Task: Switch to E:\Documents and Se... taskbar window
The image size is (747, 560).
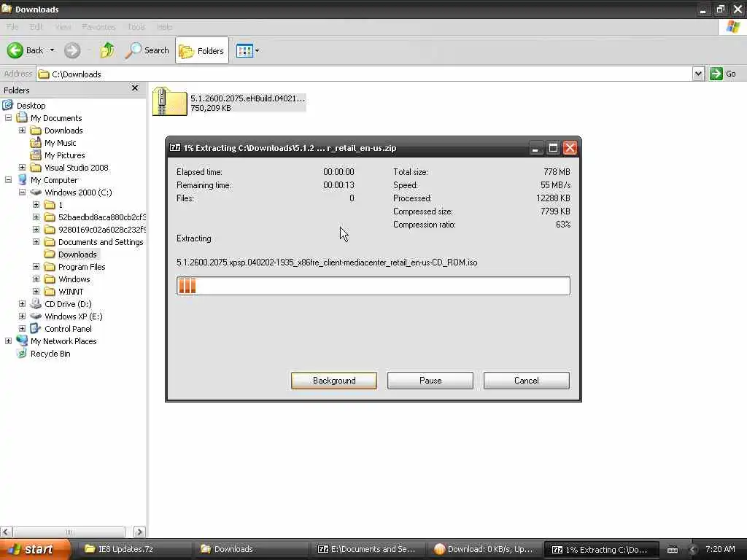Action: pos(367,549)
